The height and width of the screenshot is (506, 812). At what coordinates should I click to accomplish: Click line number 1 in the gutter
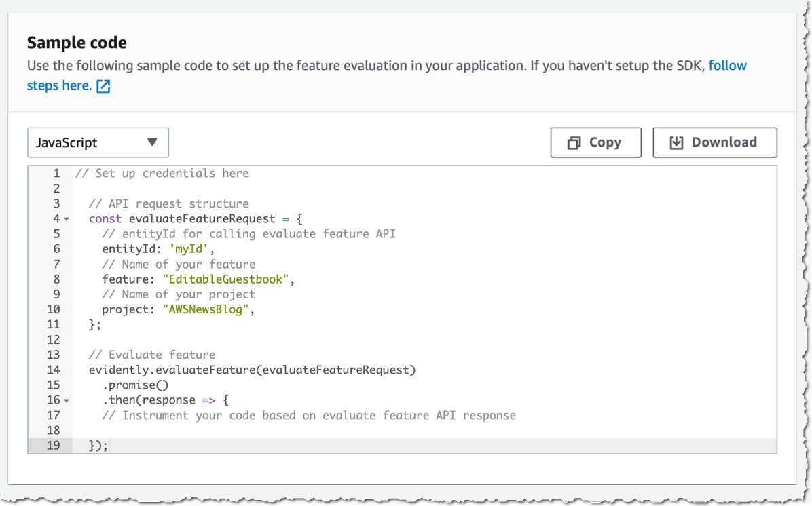(56, 174)
